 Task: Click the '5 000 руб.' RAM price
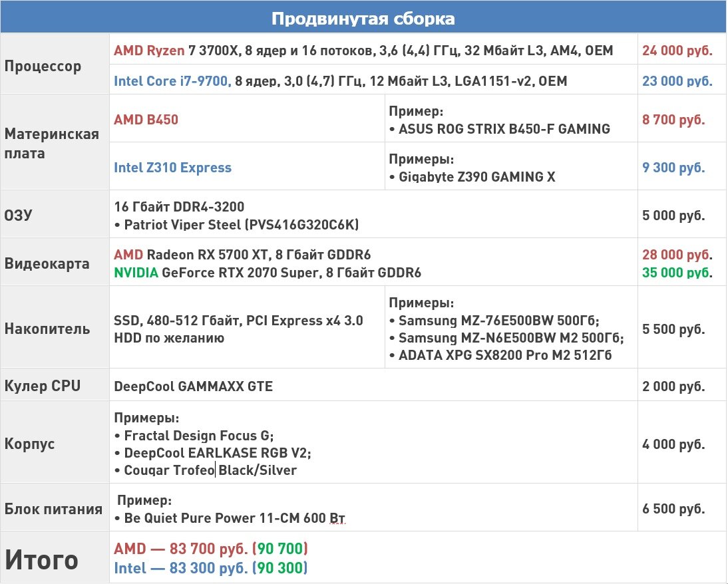coord(673,215)
